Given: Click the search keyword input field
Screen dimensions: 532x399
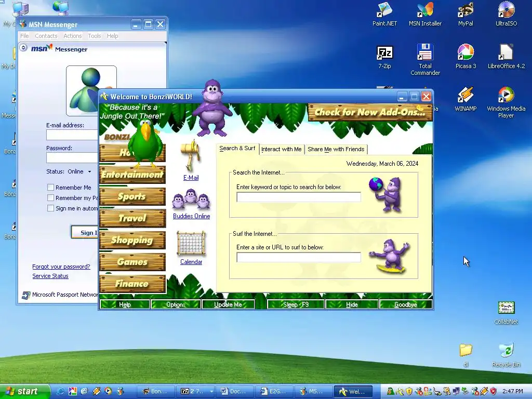Looking at the screenshot, I should (x=299, y=197).
